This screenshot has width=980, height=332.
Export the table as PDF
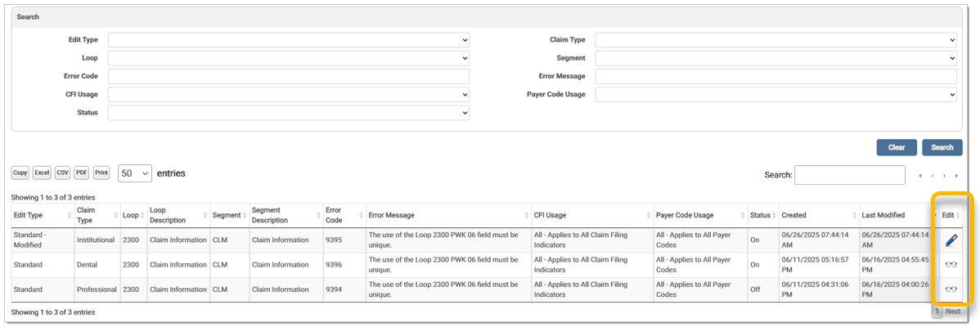[82, 173]
